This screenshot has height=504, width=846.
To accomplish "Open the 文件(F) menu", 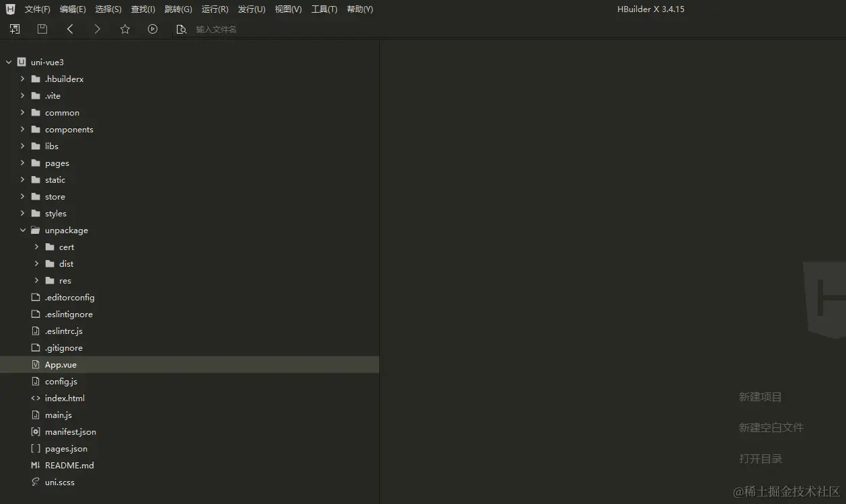I will 38,9.
